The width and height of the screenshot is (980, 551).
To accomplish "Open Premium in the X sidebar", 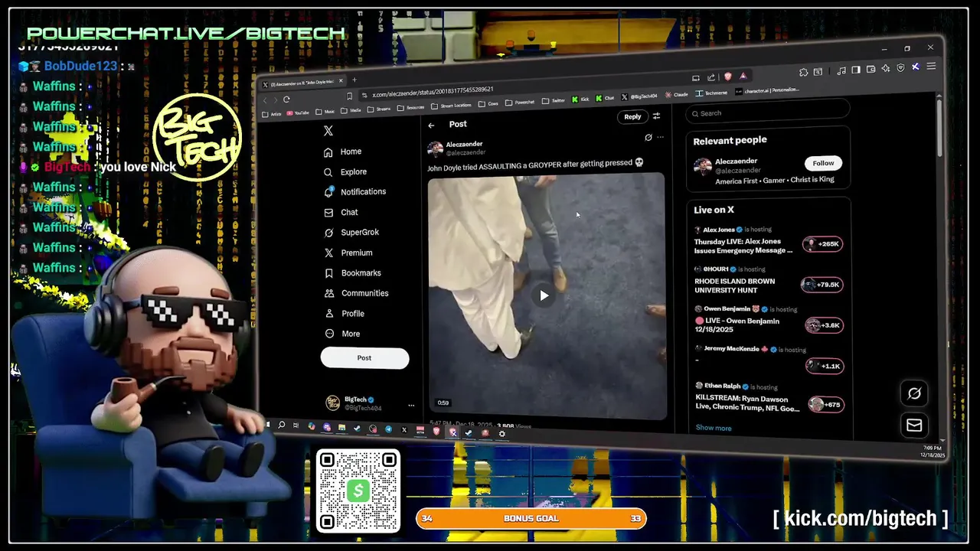I will click(x=348, y=253).
